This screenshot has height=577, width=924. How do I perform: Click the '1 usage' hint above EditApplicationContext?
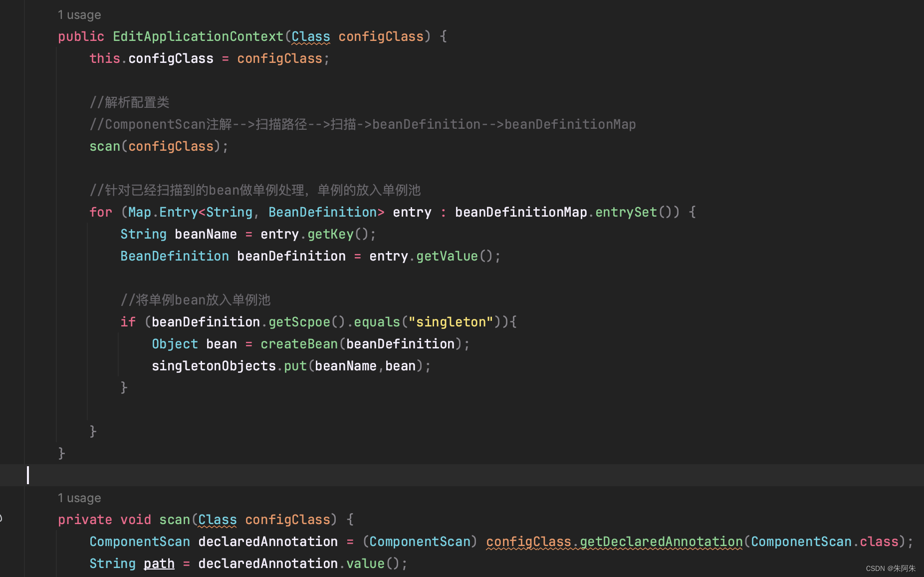click(x=79, y=15)
